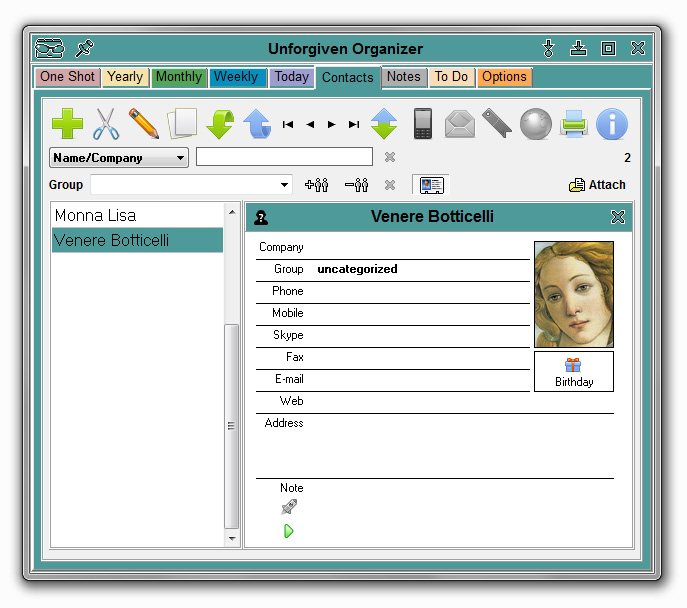Image resolution: width=687 pixels, height=608 pixels.
Task: Click the mobile phone icon
Action: (423, 124)
